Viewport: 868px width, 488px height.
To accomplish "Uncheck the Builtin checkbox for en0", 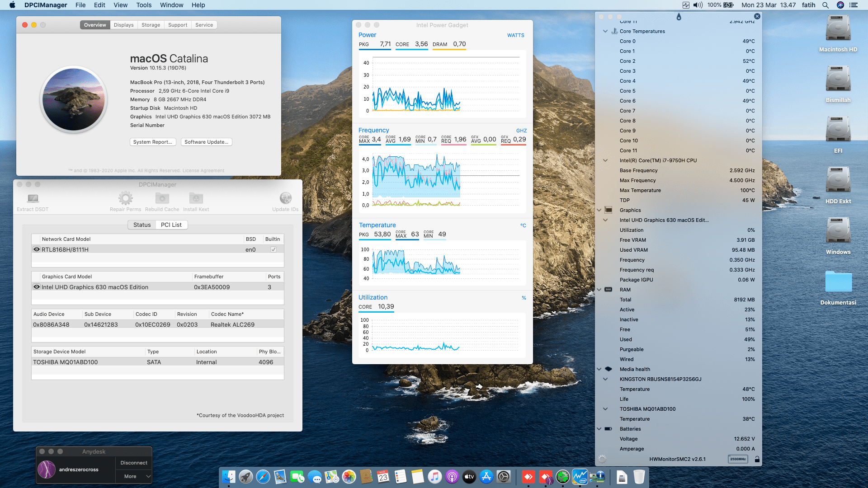I will 273,249.
